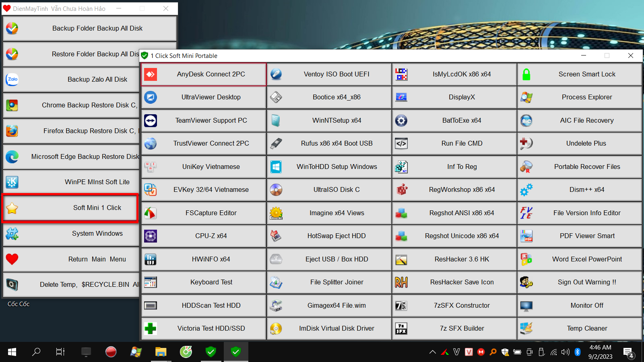This screenshot has width=644, height=362.
Task: Launch TrustViewer Connect 2PC
Action: tap(204, 144)
